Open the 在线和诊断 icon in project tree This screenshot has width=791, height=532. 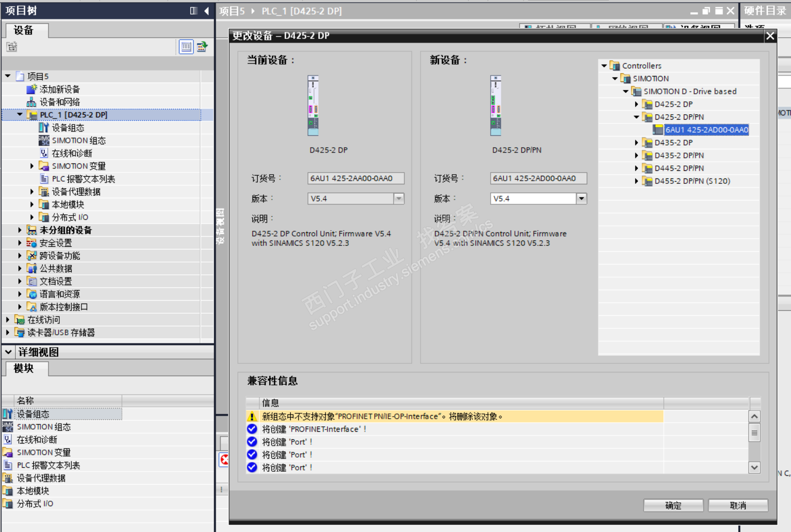click(44, 153)
